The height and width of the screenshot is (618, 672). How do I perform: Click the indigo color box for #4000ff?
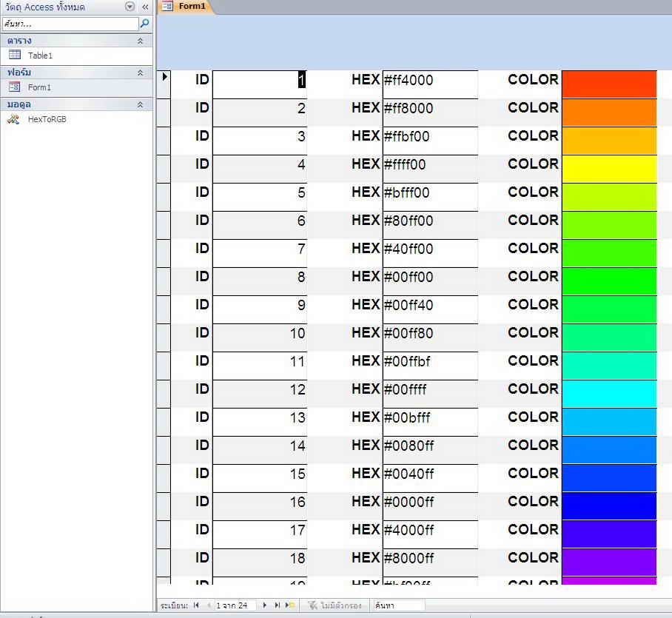(609, 534)
